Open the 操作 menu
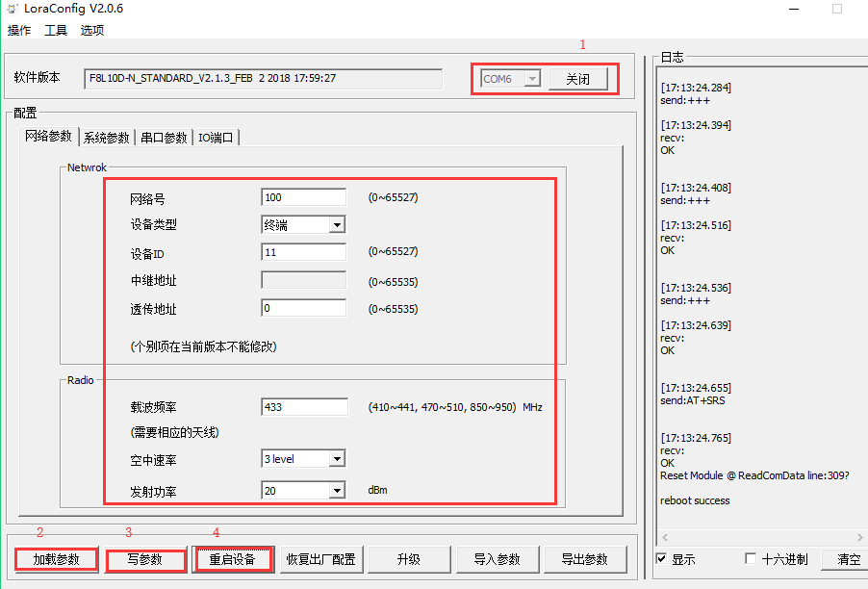Viewport: 868px width, 589px height. [19, 31]
